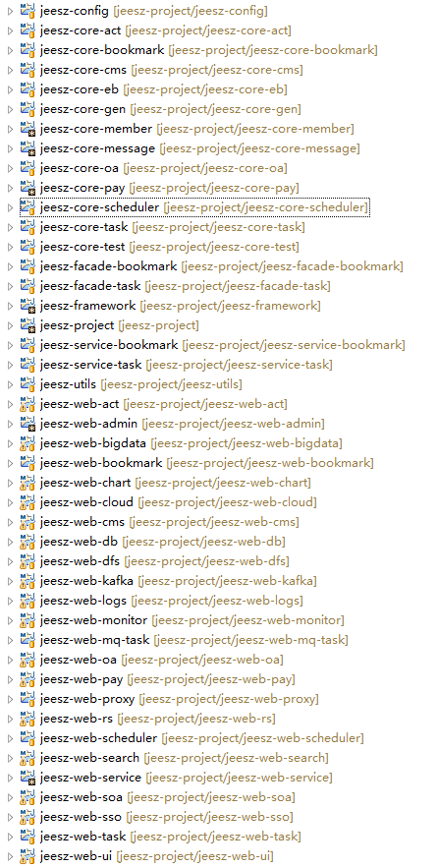Screen dimensions: 438x868
Task: Expand the jeesz-config project node
Action: pos(10,11)
